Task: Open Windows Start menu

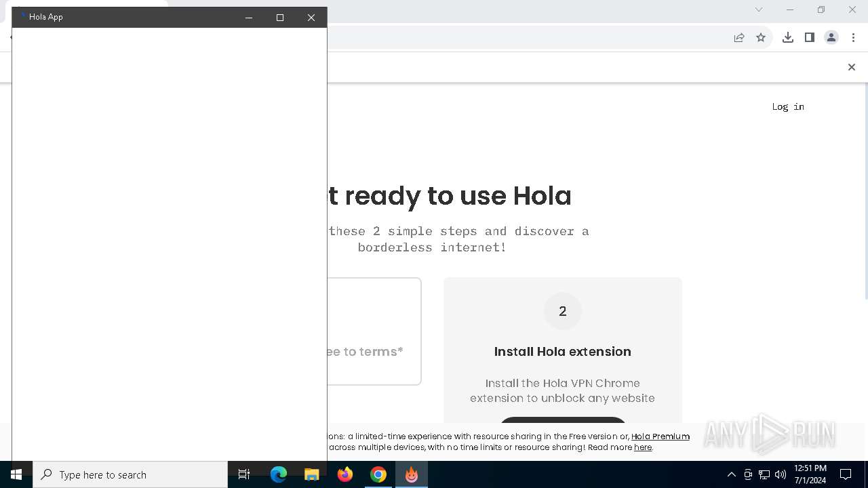Action: (16, 474)
